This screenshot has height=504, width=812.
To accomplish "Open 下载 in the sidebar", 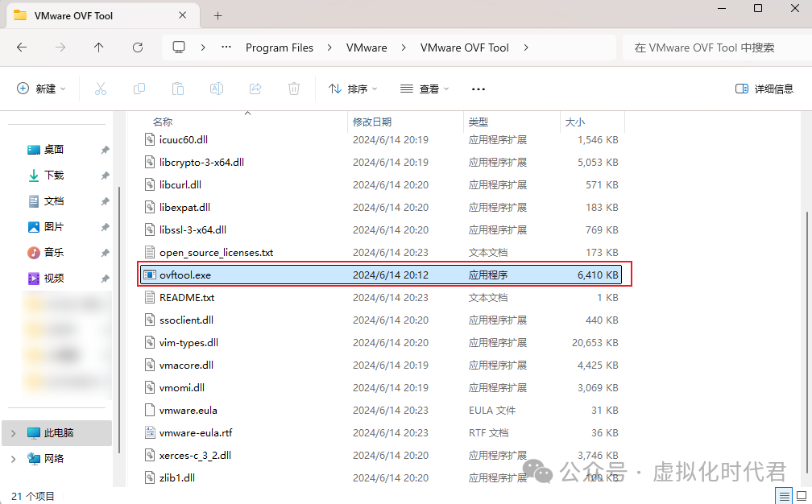I will (54, 176).
